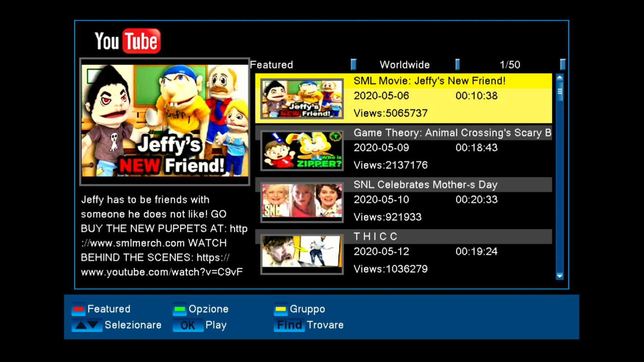The image size is (644, 362).
Task: Click the duration 00:18:43
Action: pos(477,148)
